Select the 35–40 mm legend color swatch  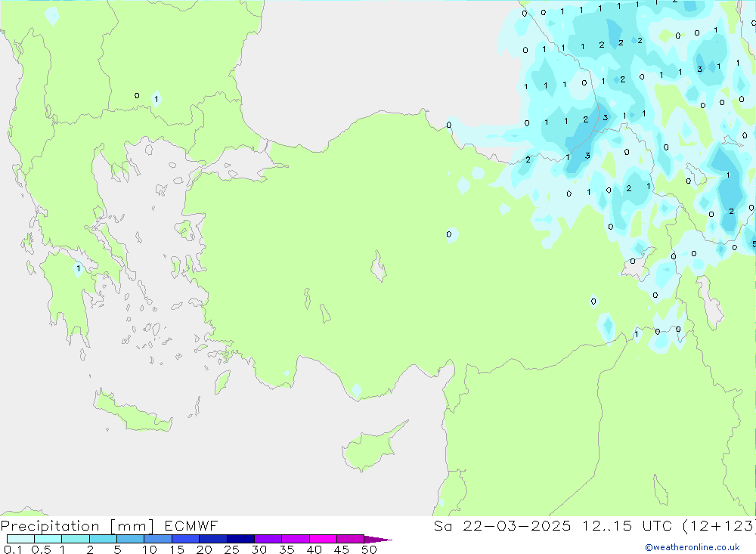296,539
